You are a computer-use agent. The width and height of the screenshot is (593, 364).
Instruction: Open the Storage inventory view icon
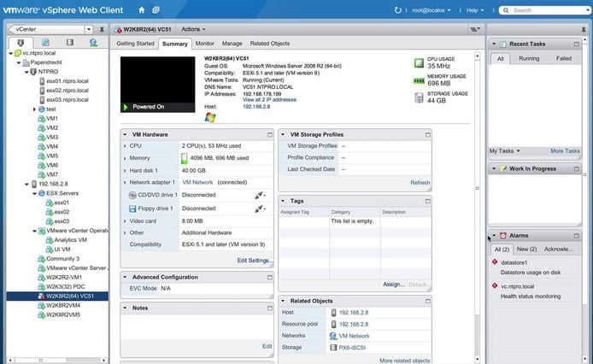[68, 43]
